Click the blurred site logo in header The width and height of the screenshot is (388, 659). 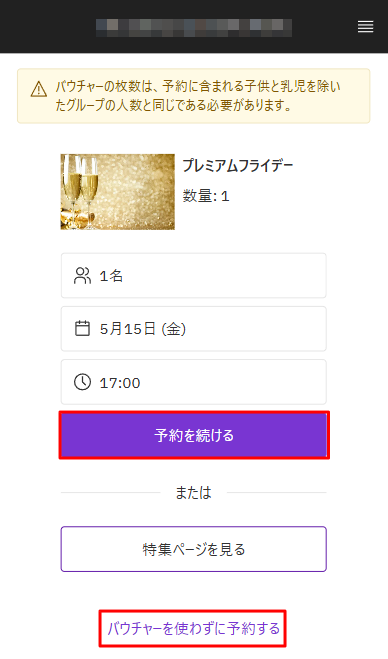pos(194,27)
